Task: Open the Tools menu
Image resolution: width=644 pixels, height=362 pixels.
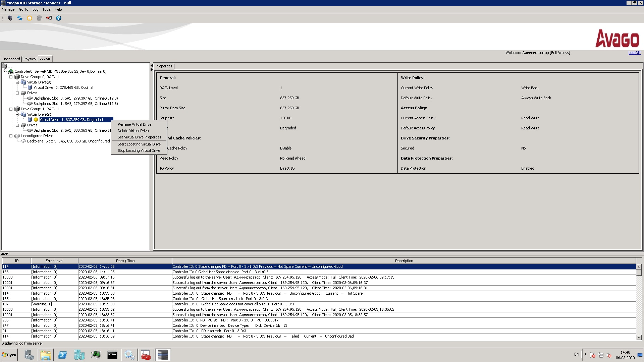Action: 47,9
